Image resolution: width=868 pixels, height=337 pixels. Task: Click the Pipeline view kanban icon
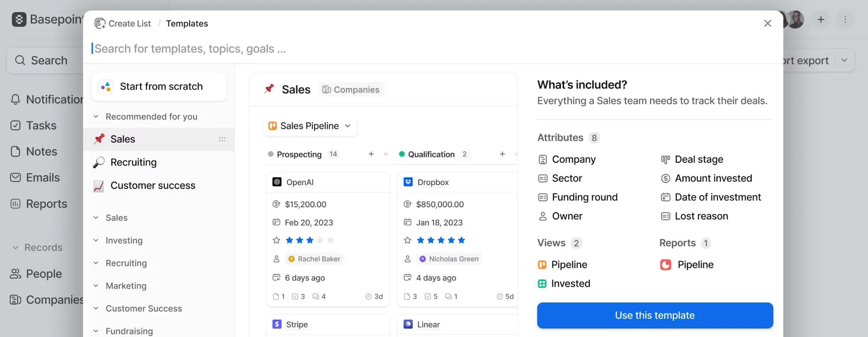tap(542, 265)
